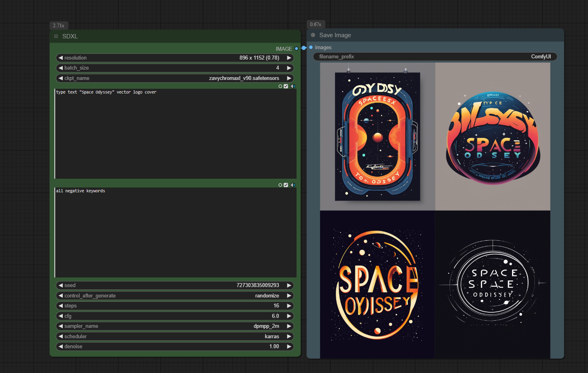The width and height of the screenshot is (588, 373).
Task: Click the IMAGE output connector on SDXL node
Action: tap(296, 49)
